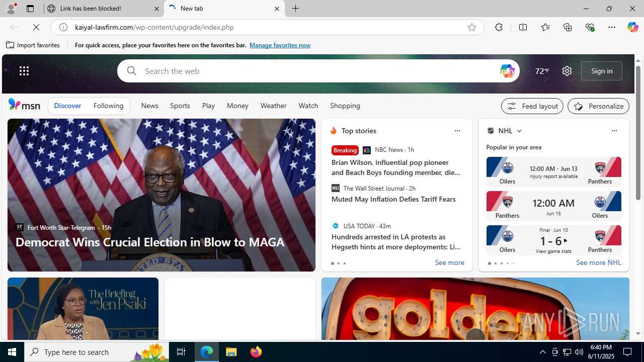Image resolution: width=644 pixels, height=362 pixels.
Task: Open the MSN app launcher grid
Action: point(24,71)
